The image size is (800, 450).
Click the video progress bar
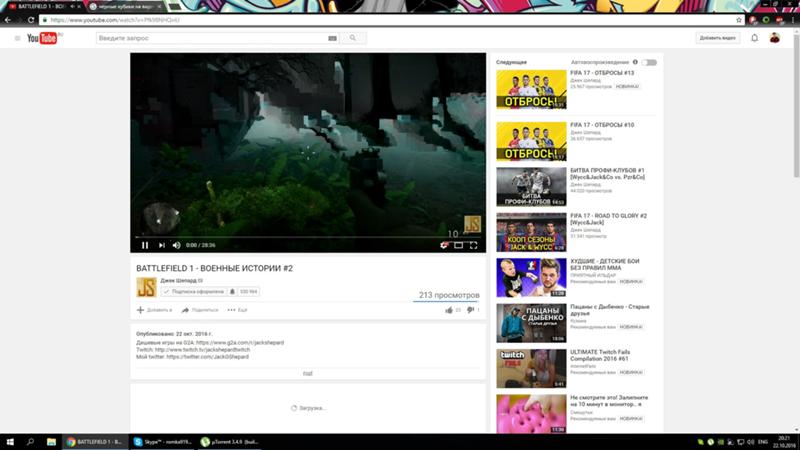click(x=308, y=237)
